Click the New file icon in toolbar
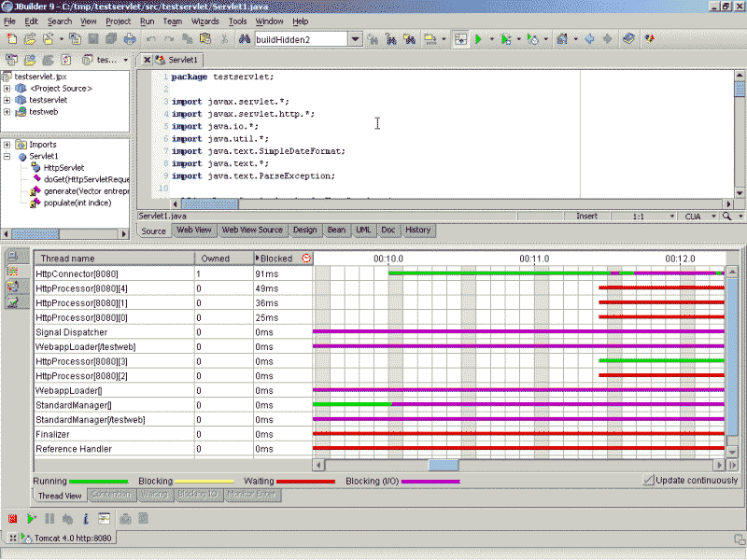 tap(12, 39)
